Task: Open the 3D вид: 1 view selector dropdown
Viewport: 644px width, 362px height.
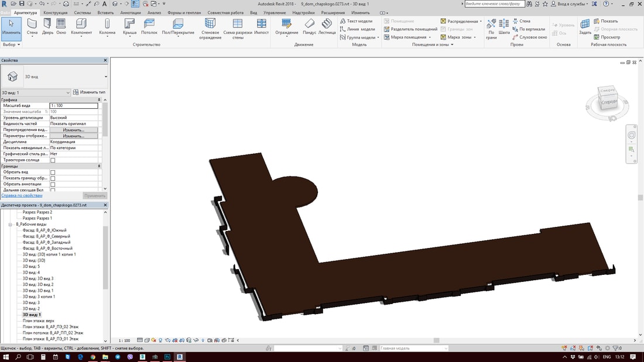Action: (68, 92)
